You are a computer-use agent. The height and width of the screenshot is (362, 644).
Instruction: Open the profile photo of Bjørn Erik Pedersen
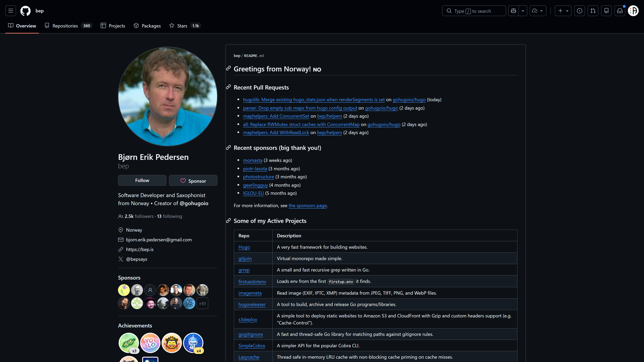tap(168, 96)
